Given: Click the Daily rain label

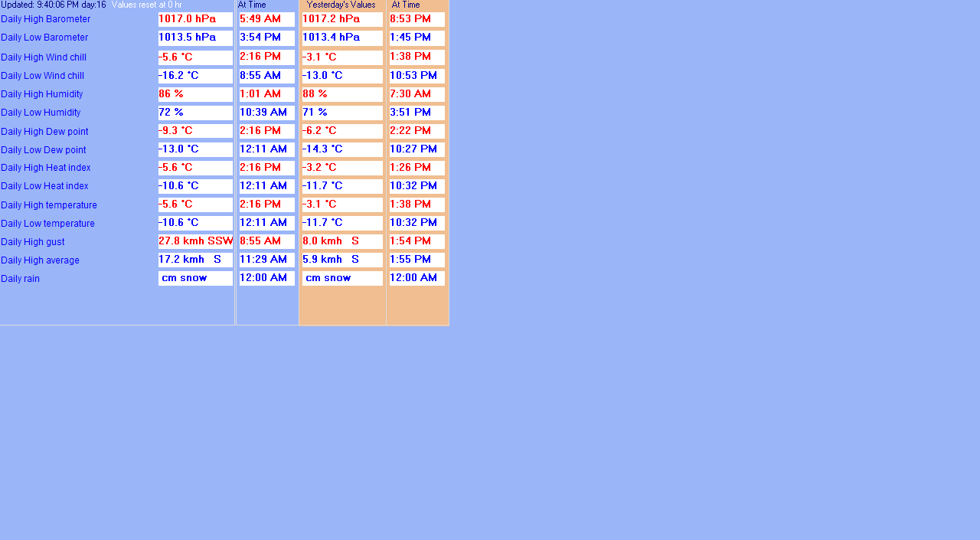Looking at the screenshot, I should tap(20, 279).
